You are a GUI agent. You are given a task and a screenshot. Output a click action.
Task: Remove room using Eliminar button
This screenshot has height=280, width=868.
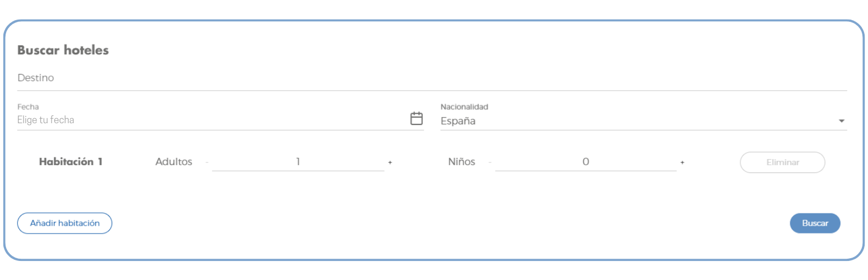[x=783, y=162]
